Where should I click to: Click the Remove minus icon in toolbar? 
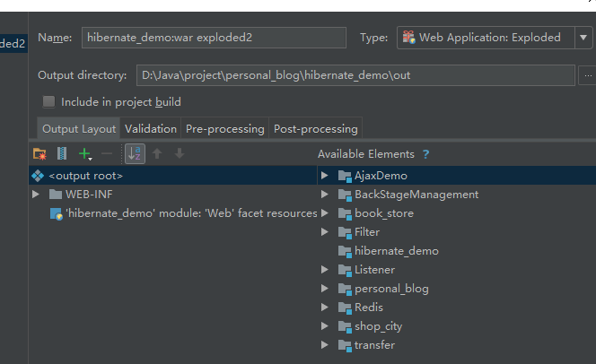point(108,154)
